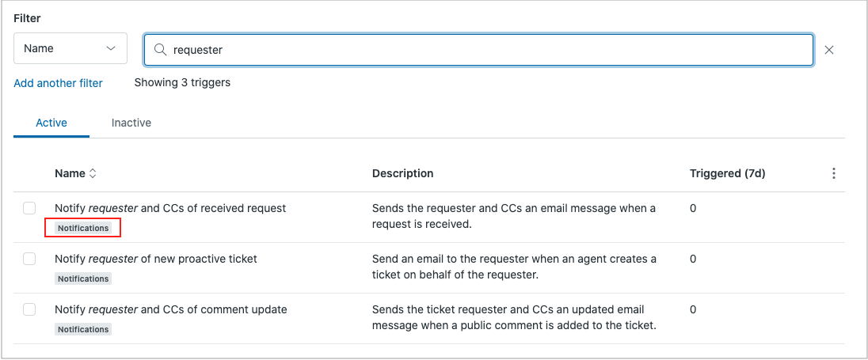Click Notifications tag under proactive ticket trigger
This screenshot has width=868, height=360.
83,279
